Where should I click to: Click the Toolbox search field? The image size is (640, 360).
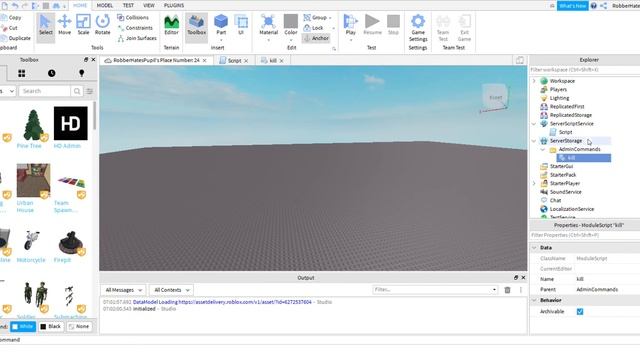click(x=44, y=91)
